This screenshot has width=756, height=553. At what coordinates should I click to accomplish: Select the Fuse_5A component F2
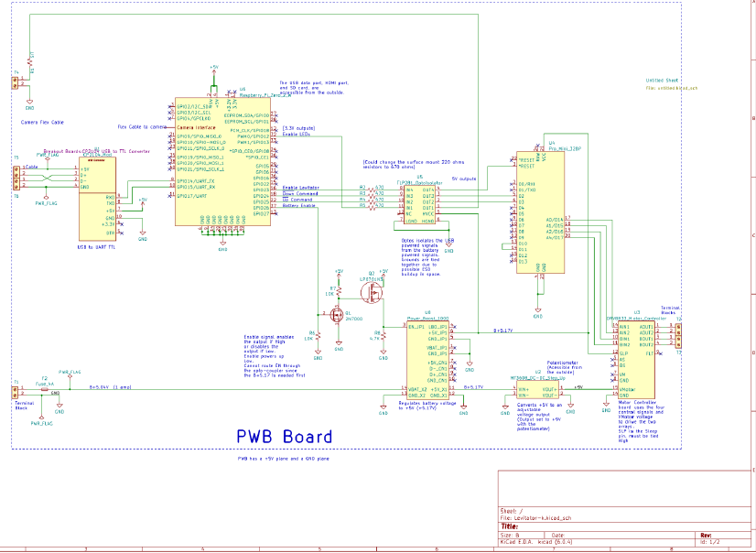(x=45, y=389)
